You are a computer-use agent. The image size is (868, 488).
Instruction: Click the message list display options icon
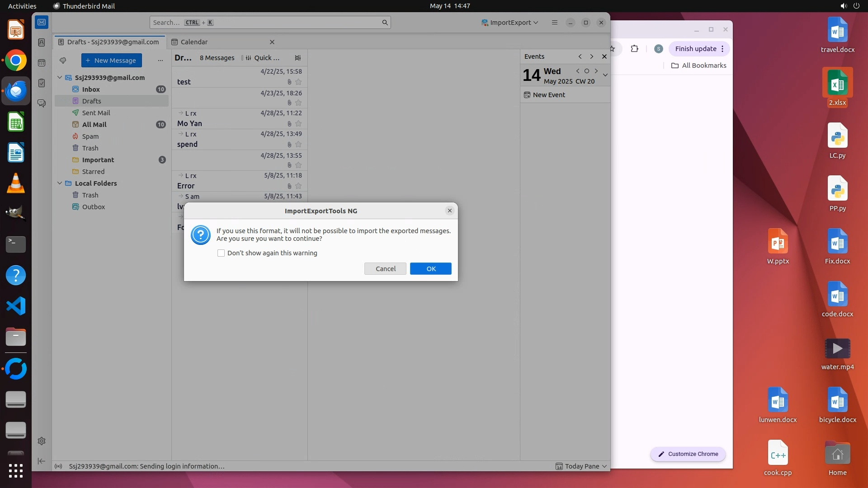297,58
